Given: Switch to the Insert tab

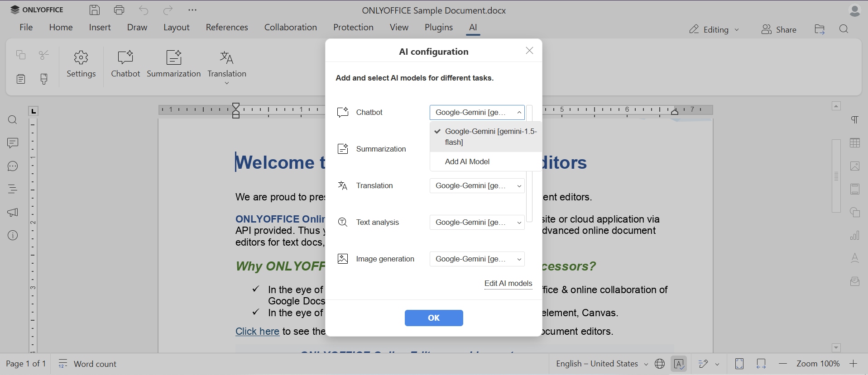Looking at the screenshot, I should [x=100, y=27].
